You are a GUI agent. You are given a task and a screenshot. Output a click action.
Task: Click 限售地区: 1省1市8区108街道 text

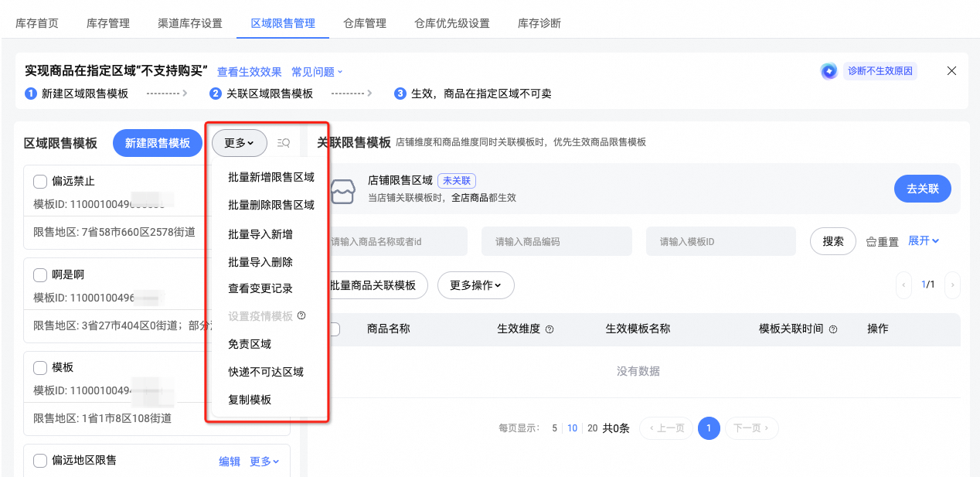tap(103, 418)
